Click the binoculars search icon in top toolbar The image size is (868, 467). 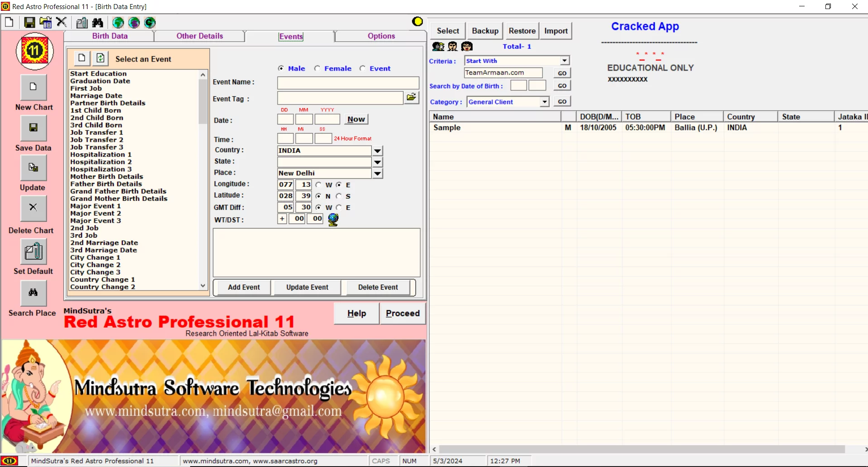[x=98, y=22]
